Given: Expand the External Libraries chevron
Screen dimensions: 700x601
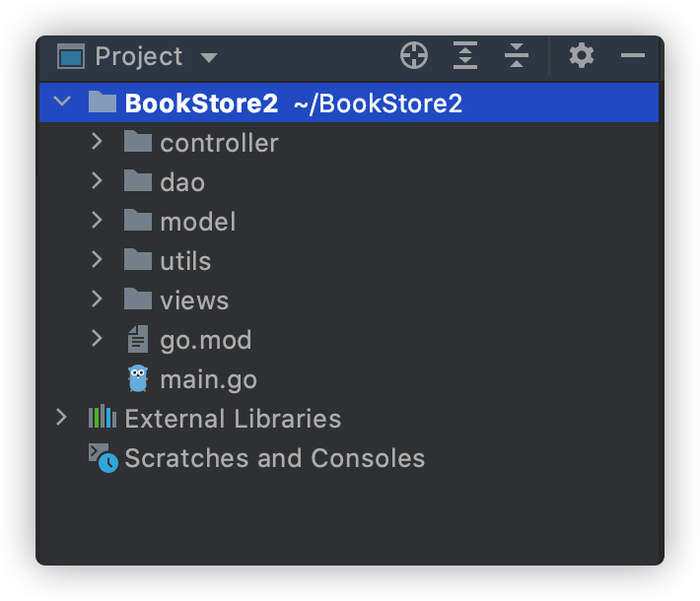Looking at the screenshot, I should (61, 418).
